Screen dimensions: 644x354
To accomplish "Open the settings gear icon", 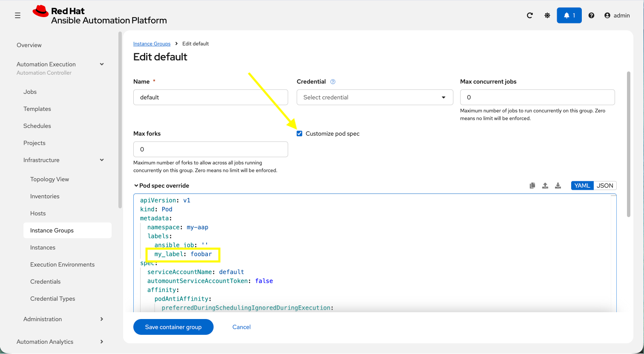I will [547, 15].
